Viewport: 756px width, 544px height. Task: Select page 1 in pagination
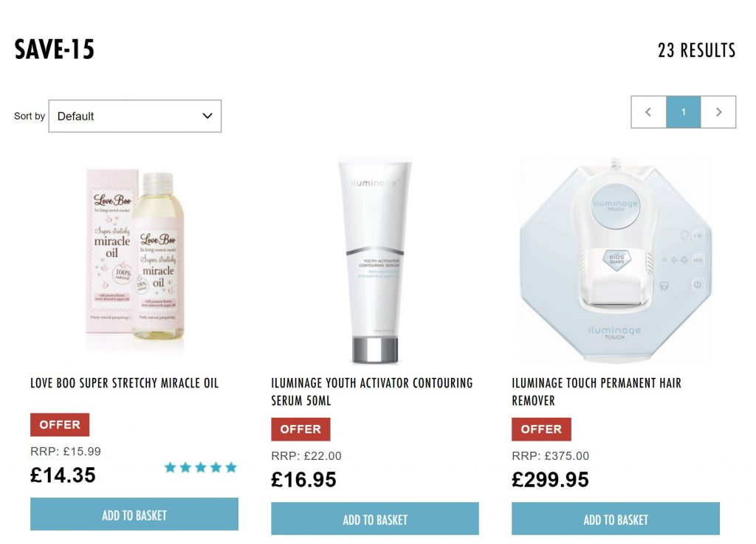[x=683, y=111]
